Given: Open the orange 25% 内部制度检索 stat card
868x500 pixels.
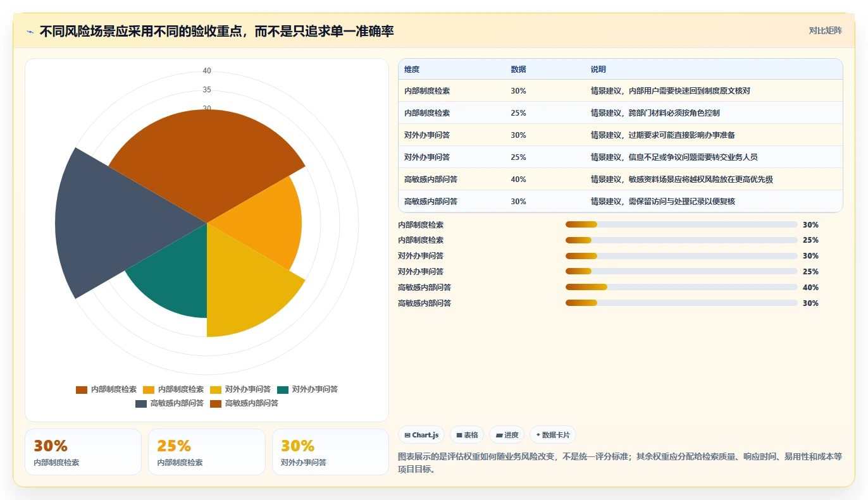Looking at the screenshot, I should pyautogui.click(x=206, y=452).
